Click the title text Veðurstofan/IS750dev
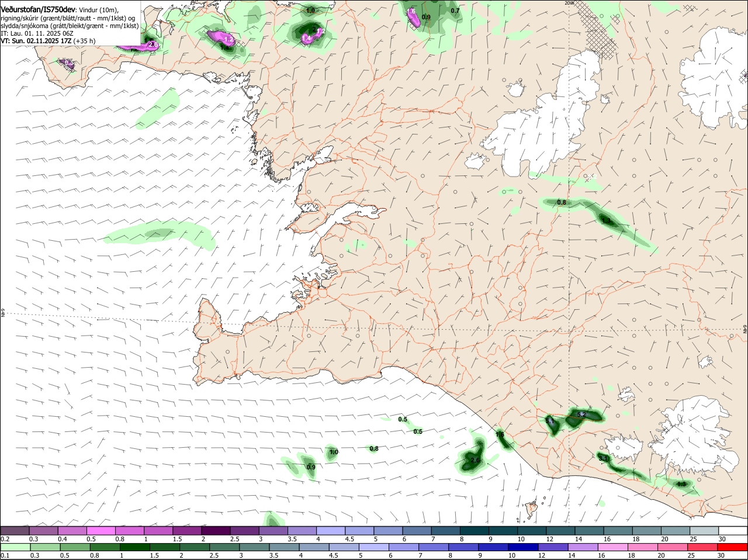 point(38,9)
